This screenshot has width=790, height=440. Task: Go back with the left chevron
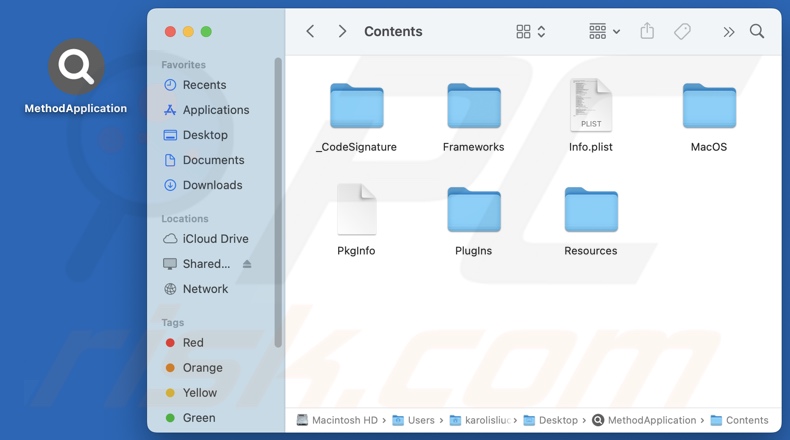pyautogui.click(x=311, y=32)
